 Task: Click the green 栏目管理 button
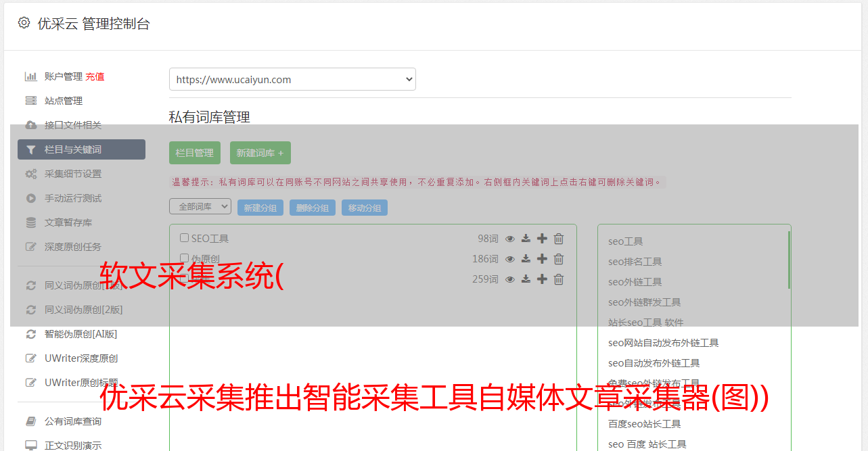pyautogui.click(x=195, y=153)
